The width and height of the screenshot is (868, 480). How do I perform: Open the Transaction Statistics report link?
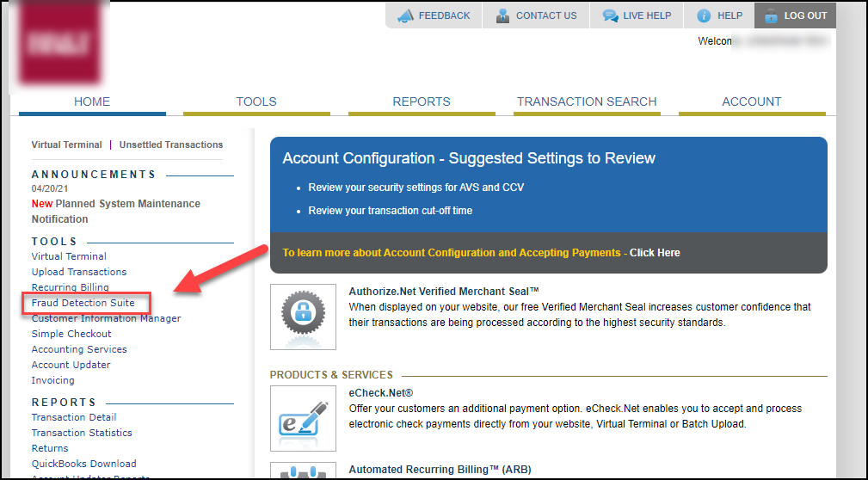point(82,433)
